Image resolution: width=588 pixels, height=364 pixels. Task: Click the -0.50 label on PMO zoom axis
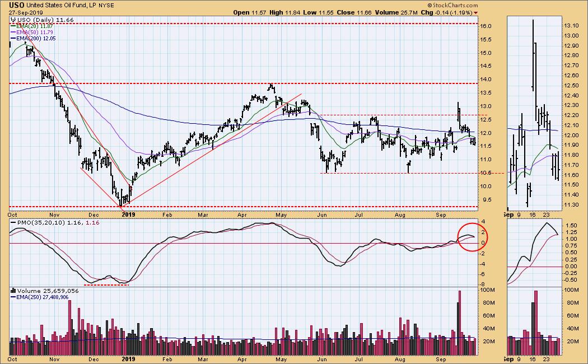coord(571,280)
